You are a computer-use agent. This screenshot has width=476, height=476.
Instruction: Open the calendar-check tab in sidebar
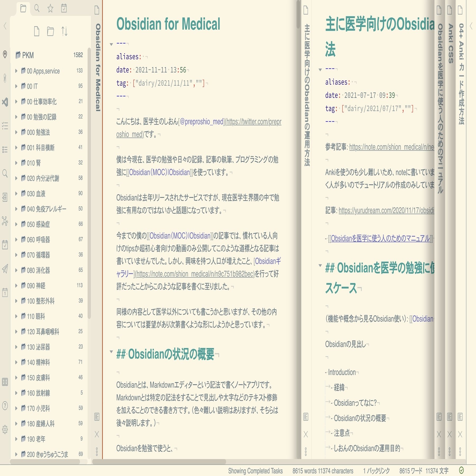point(64,8)
